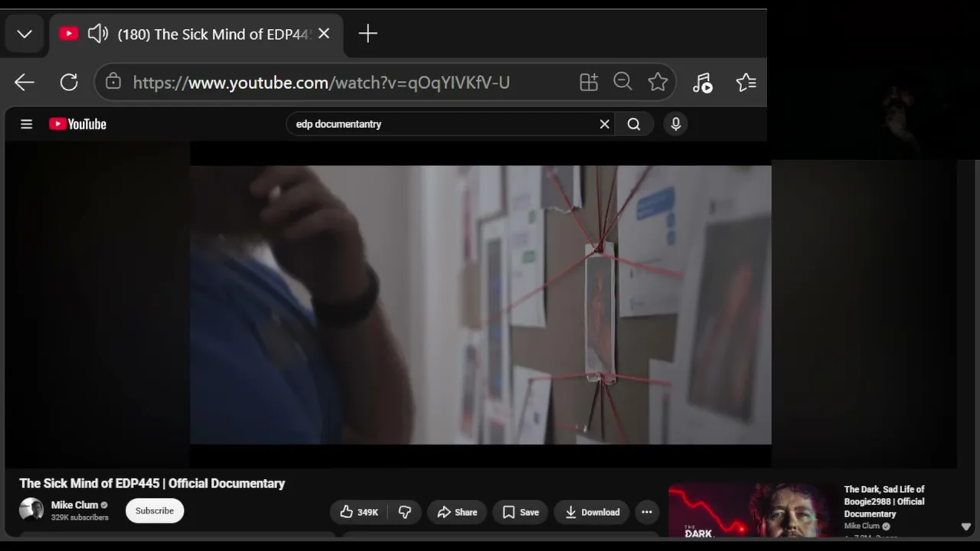
Task: Open the tab list chevron
Action: point(24,34)
